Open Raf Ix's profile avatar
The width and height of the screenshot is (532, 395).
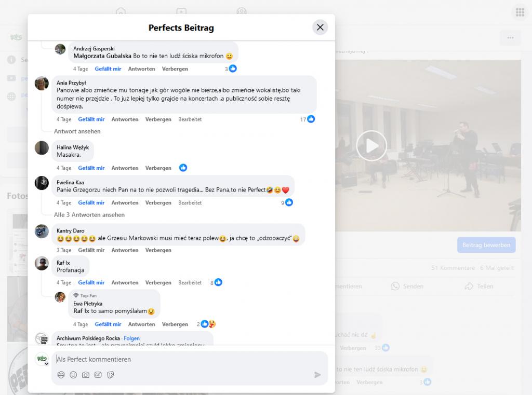point(42,264)
